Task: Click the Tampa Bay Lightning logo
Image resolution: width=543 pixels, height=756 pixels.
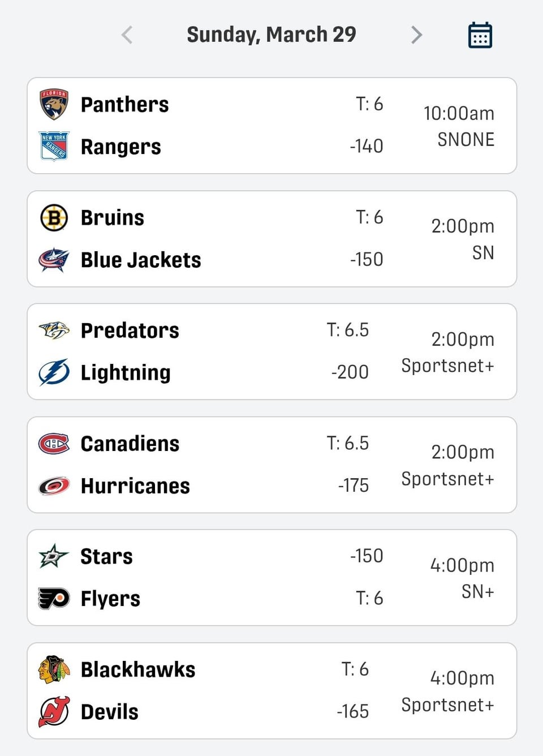Action: 54,372
